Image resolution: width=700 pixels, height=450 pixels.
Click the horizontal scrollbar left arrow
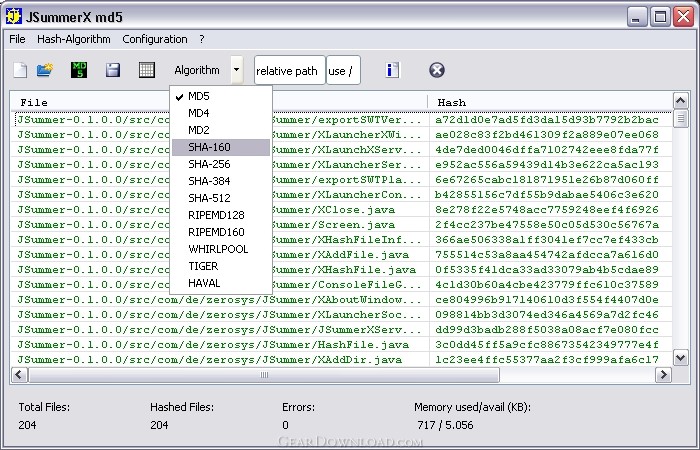click(x=19, y=375)
